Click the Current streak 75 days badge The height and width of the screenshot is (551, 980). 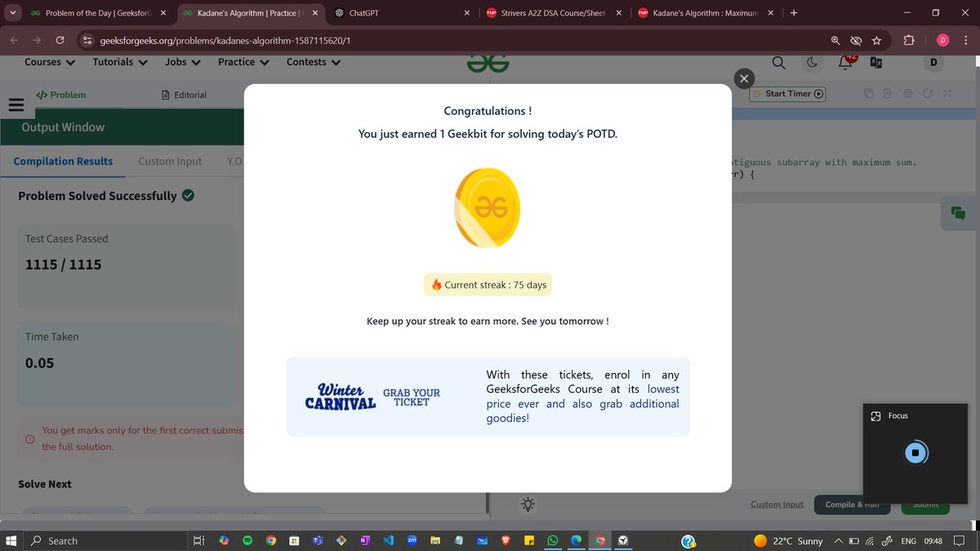coord(488,285)
